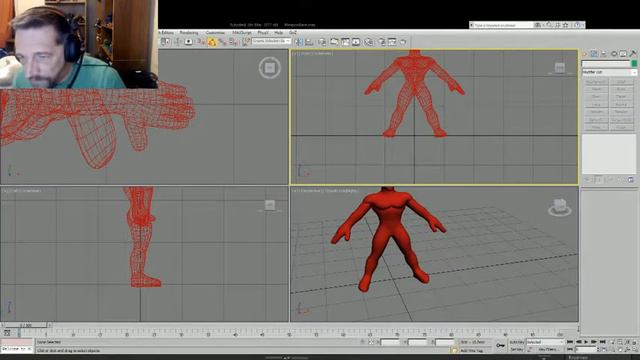Click the help question mark icon

[578, 25]
